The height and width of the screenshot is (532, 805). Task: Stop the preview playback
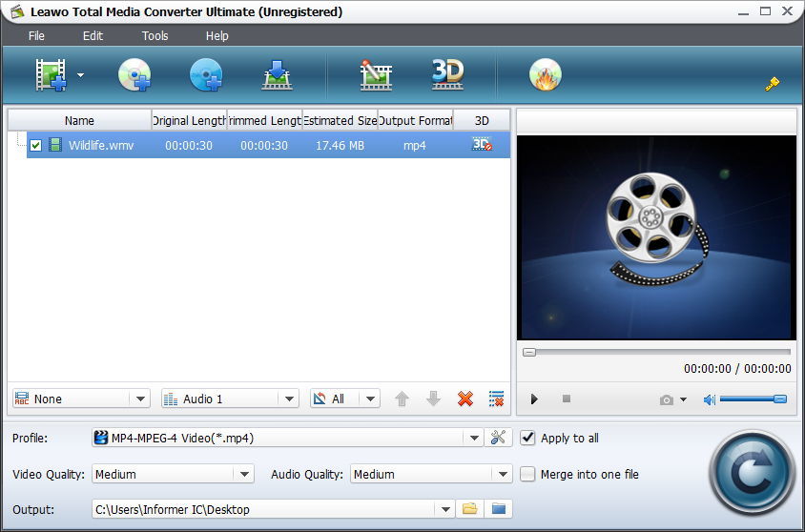567,399
